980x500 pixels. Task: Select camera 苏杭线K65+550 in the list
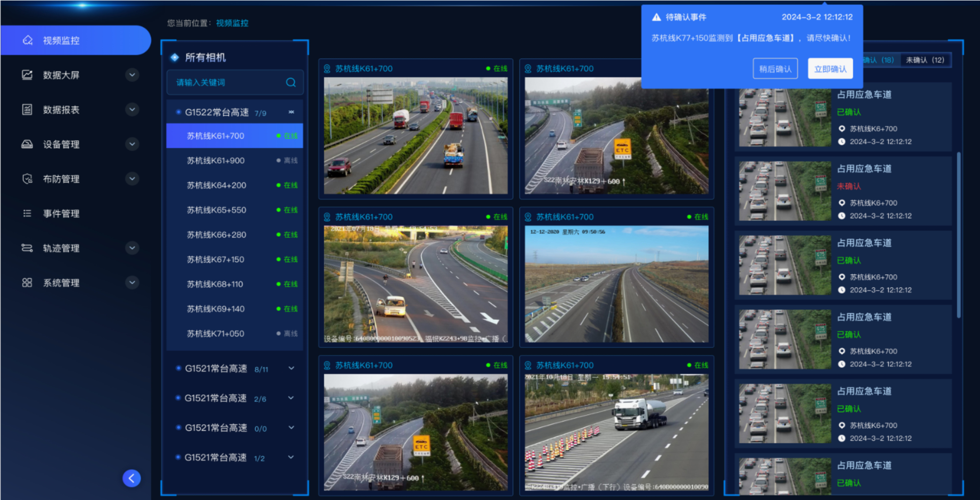pos(235,210)
